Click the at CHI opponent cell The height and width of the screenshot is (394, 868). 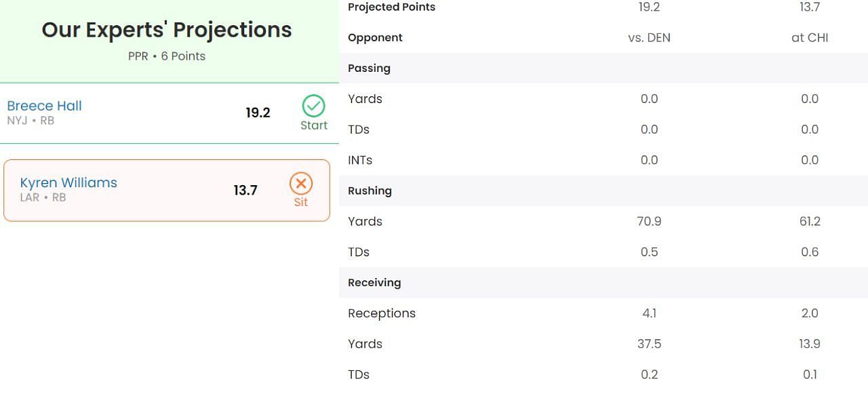810,38
